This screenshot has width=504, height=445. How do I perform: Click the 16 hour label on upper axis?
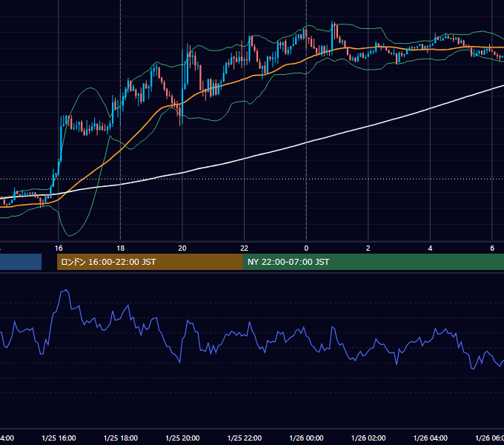(x=59, y=248)
